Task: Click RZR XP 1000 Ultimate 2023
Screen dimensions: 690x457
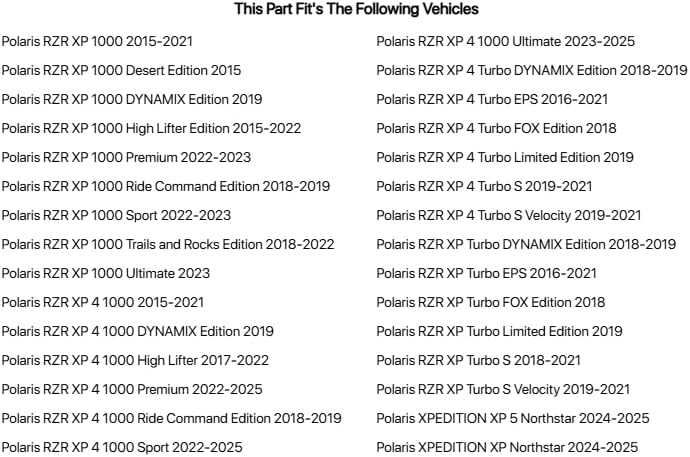Action: [106, 274]
